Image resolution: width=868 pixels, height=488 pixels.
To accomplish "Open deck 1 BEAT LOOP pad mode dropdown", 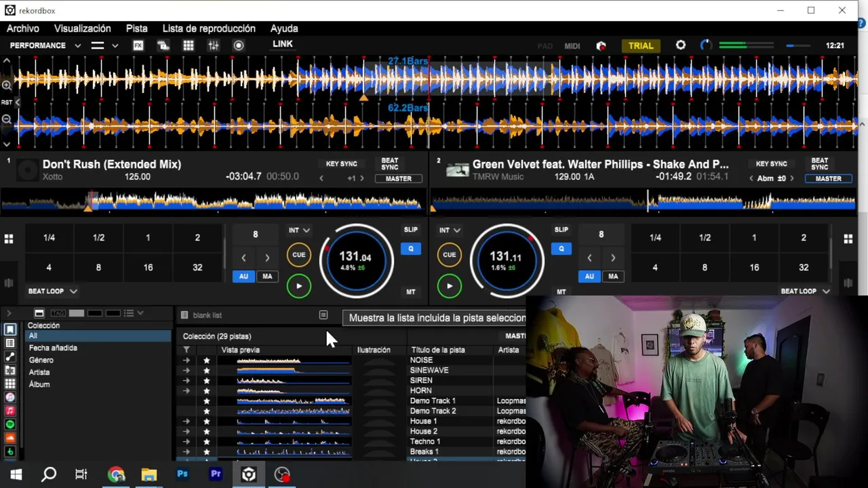I will [x=52, y=291].
